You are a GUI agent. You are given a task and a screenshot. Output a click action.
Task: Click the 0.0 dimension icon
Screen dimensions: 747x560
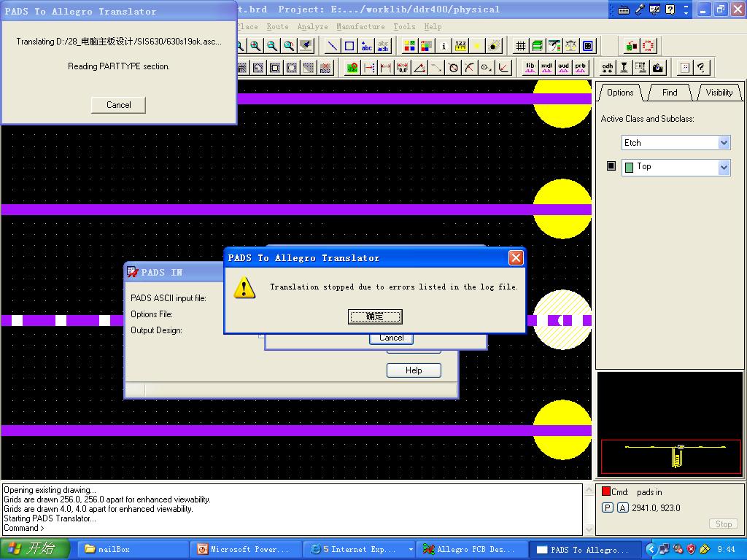(x=403, y=68)
